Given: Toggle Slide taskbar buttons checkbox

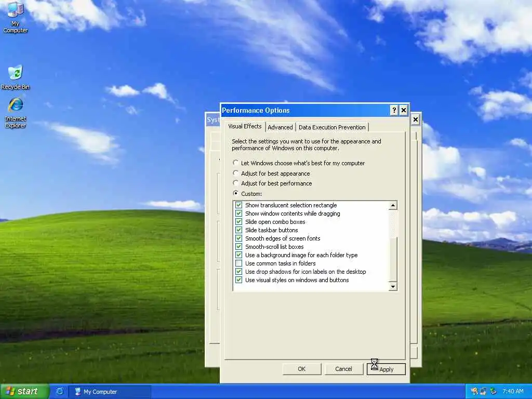Looking at the screenshot, I should click(x=238, y=230).
